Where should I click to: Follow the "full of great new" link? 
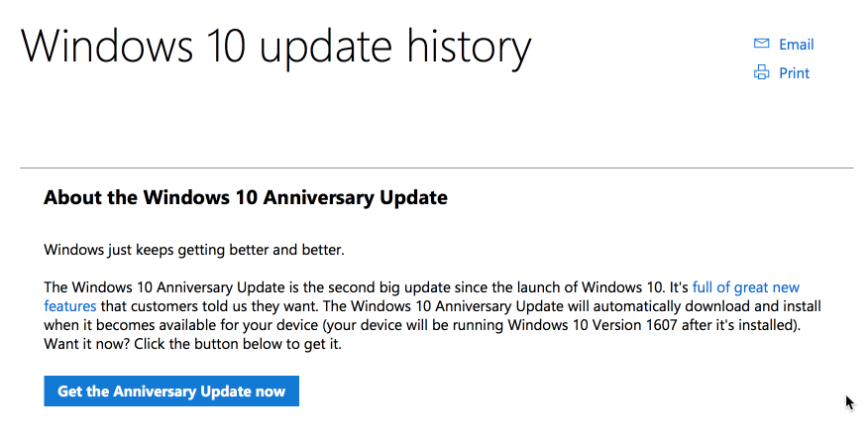pyautogui.click(x=746, y=287)
